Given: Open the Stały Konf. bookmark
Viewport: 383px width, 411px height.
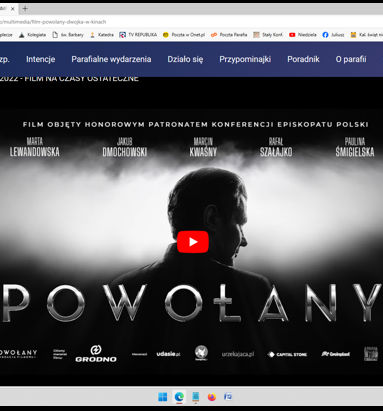Looking at the screenshot, I should click(x=268, y=35).
